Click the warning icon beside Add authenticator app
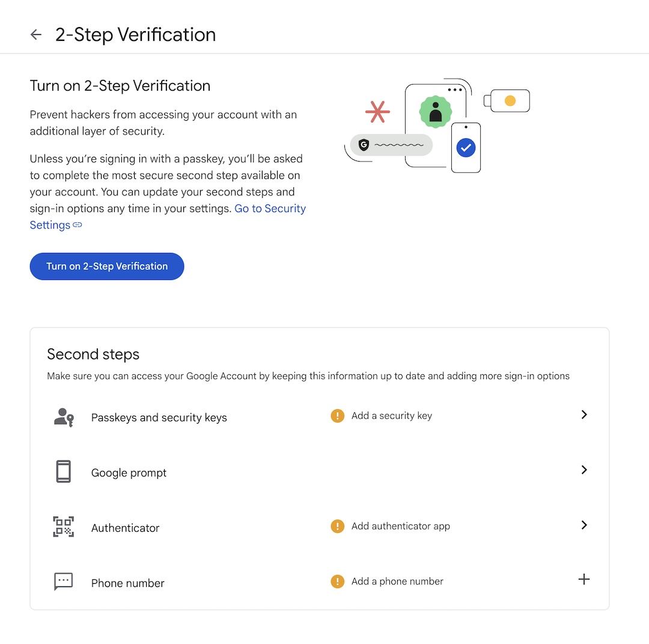This screenshot has height=644, width=649. point(338,526)
